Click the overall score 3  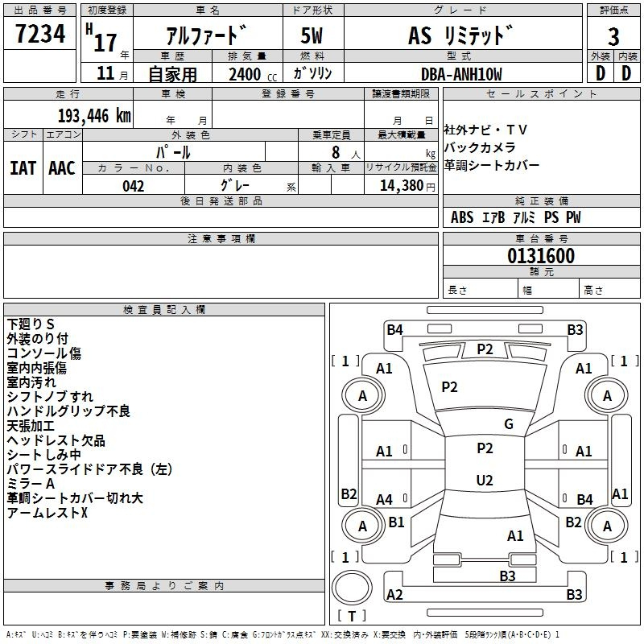(613, 37)
